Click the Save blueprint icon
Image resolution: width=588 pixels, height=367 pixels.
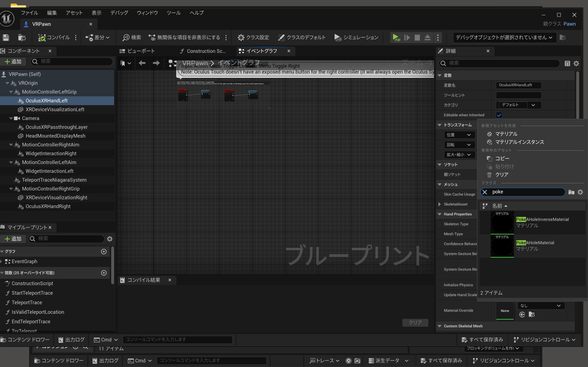pyautogui.click(x=6, y=37)
